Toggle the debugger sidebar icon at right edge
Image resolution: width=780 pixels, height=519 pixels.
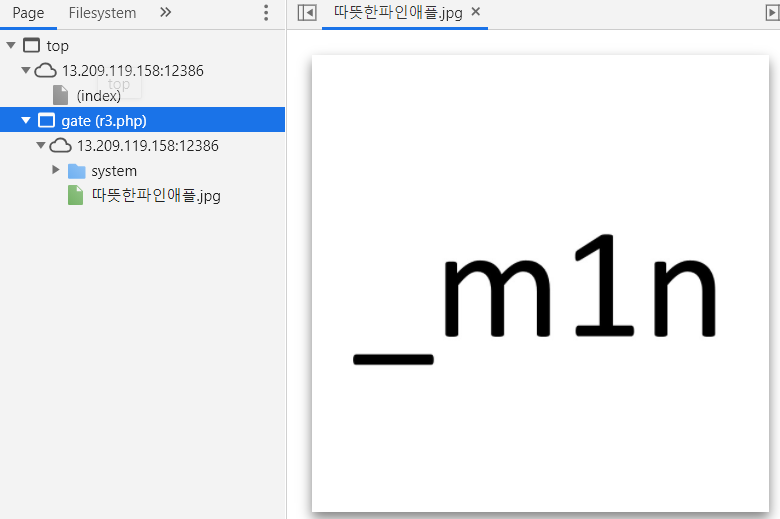point(772,12)
